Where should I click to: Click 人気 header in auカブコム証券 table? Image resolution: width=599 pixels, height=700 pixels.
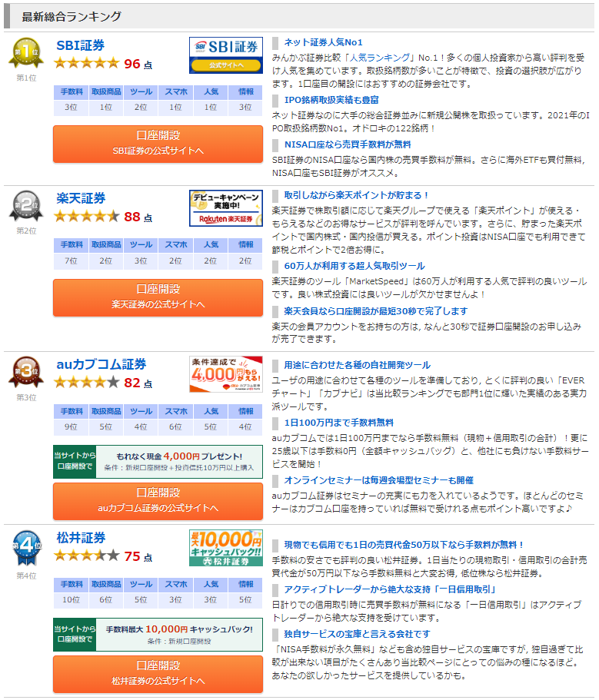coord(211,411)
